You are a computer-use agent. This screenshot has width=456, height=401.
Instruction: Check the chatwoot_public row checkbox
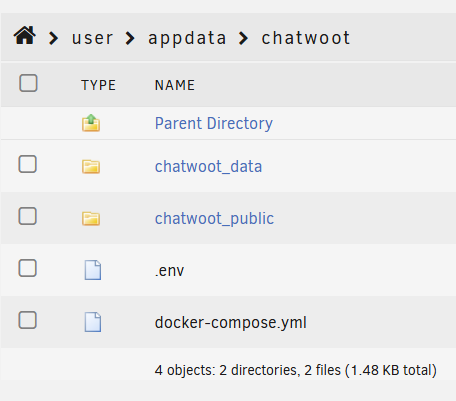(27, 216)
